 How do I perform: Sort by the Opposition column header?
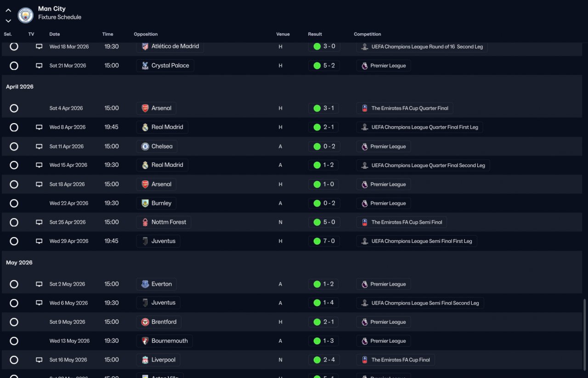coord(146,34)
